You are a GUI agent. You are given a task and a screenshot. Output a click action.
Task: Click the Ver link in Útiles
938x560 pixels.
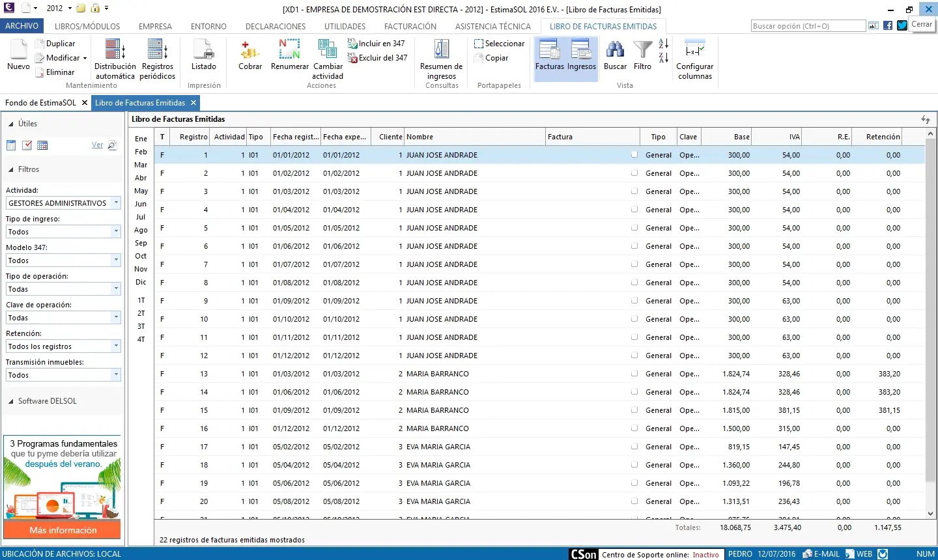point(97,145)
